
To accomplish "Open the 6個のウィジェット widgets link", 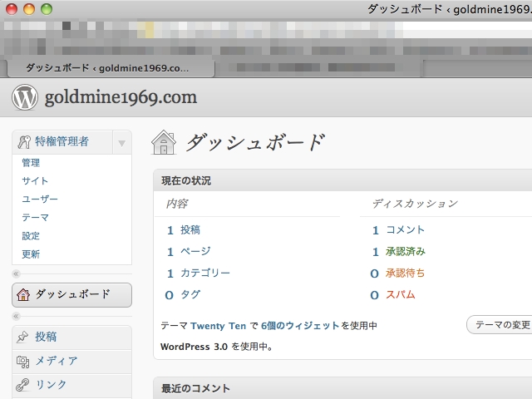I will [x=300, y=326].
